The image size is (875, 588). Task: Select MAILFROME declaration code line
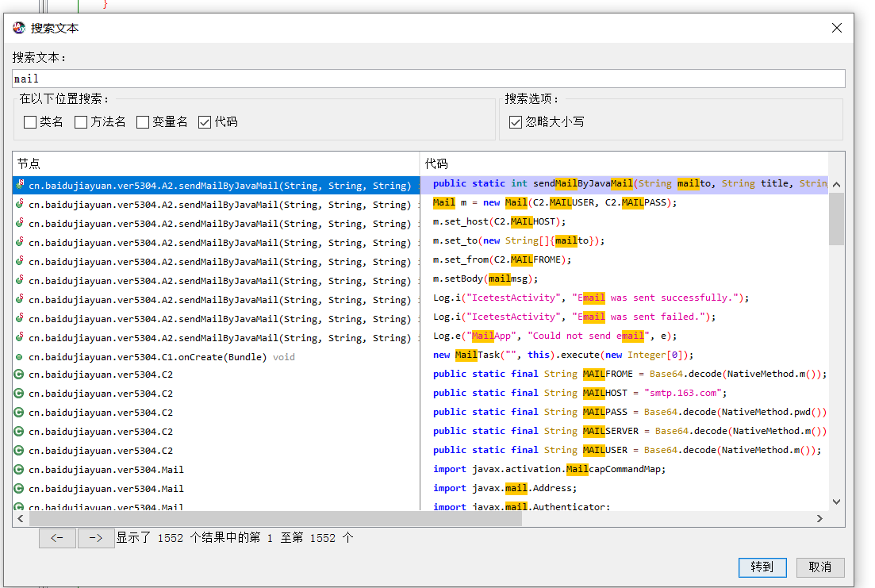pyautogui.click(x=629, y=374)
